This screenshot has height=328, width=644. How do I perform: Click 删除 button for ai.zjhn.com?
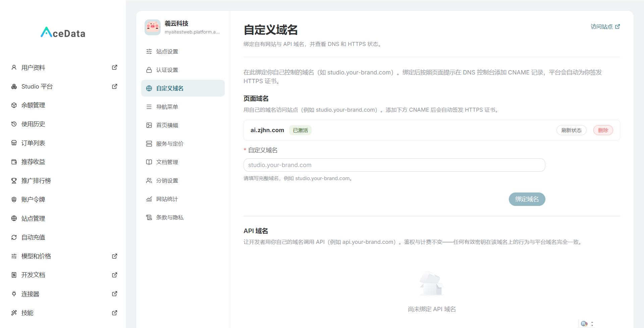[603, 130]
